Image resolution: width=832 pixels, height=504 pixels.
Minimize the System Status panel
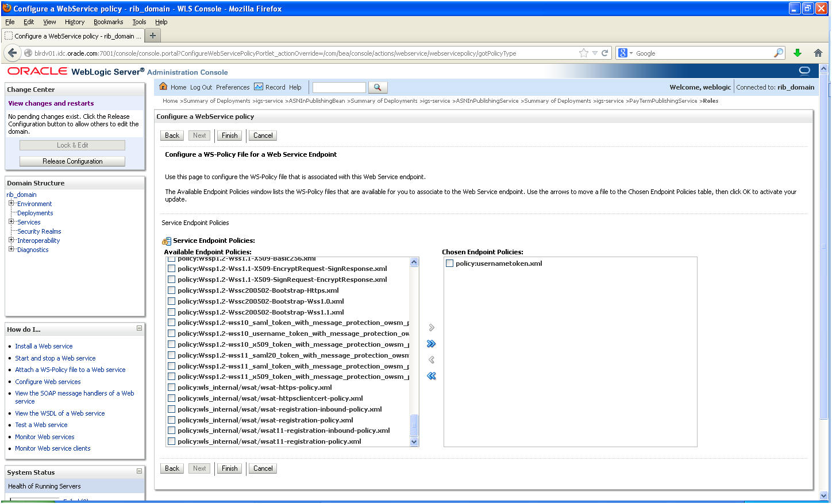139,471
